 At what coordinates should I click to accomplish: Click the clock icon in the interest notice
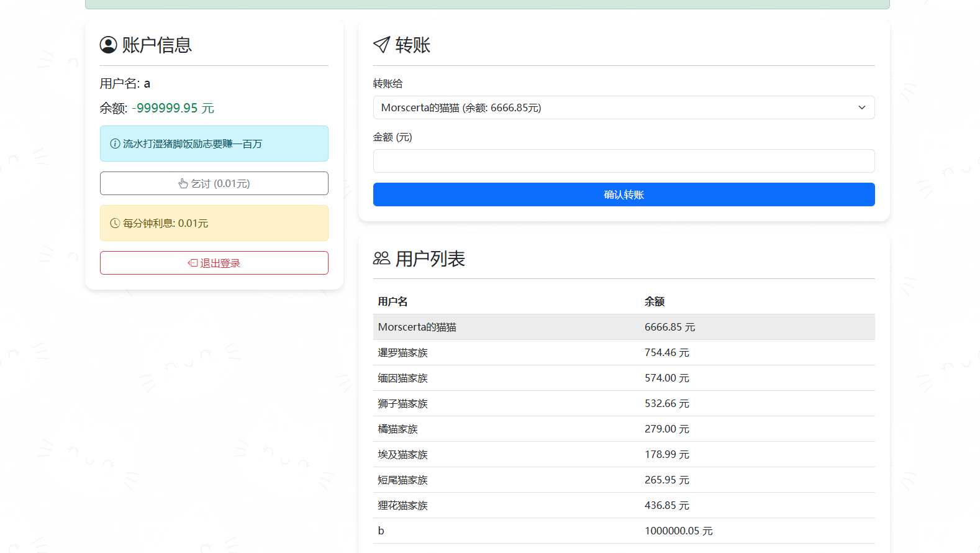tap(115, 223)
